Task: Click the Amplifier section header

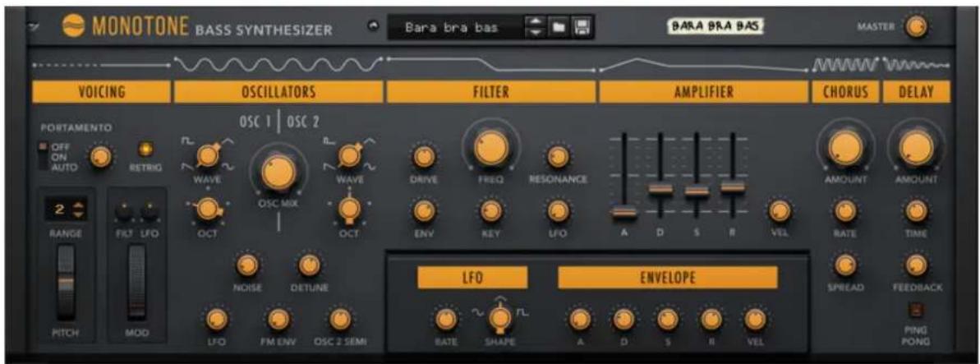Action: pos(703,93)
